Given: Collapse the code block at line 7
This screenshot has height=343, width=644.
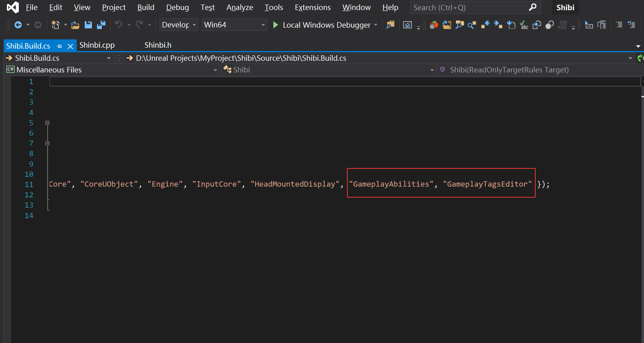Looking at the screenshot, I should pos(47,143).
